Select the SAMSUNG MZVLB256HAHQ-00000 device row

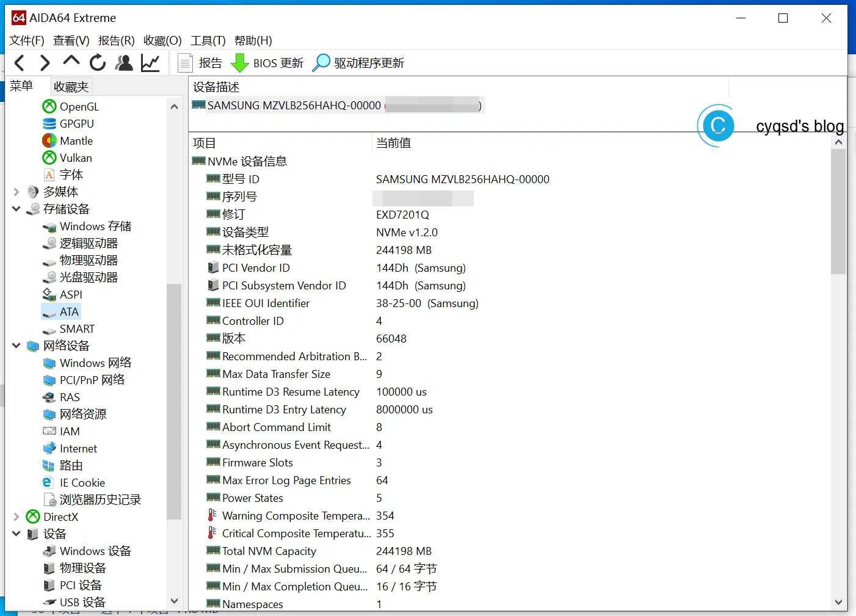[338, 105]
